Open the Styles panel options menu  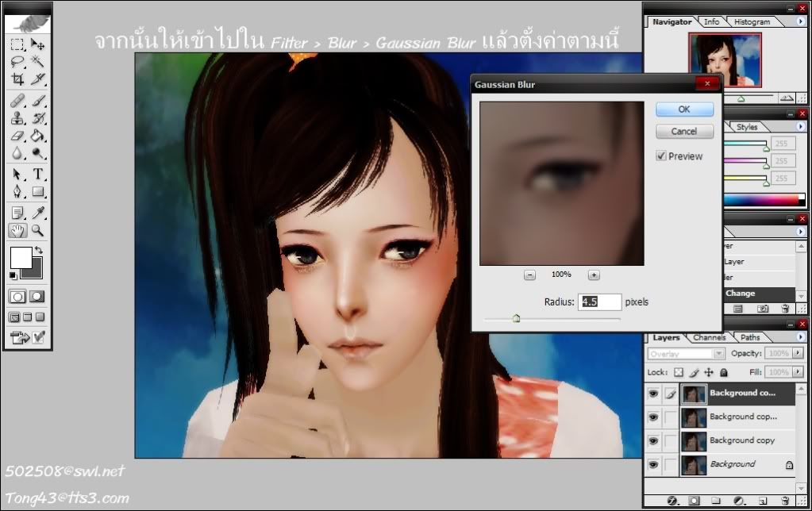[x=801, y=126]
